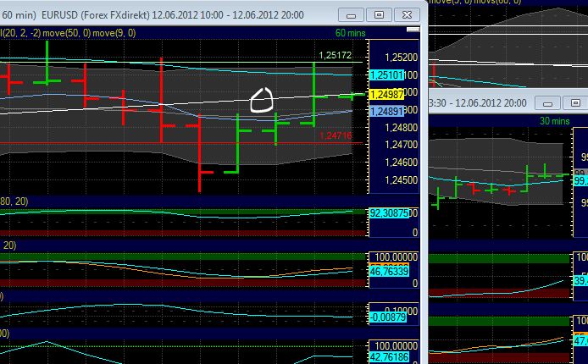Click the indicator value 42,76186
Viewport: 588px width, 364px height.
389,357
